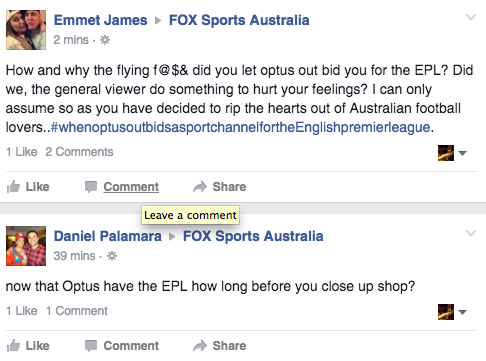Open the identity selector dropdown on Daniel's post

[x=452, y=312]
